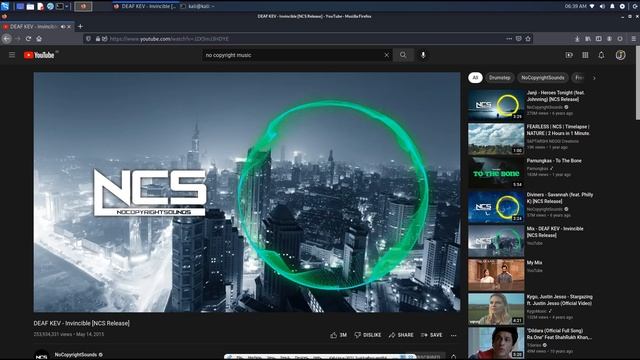
Task: Bookmark this page with the star icon
Action: (x=528, y=39)
